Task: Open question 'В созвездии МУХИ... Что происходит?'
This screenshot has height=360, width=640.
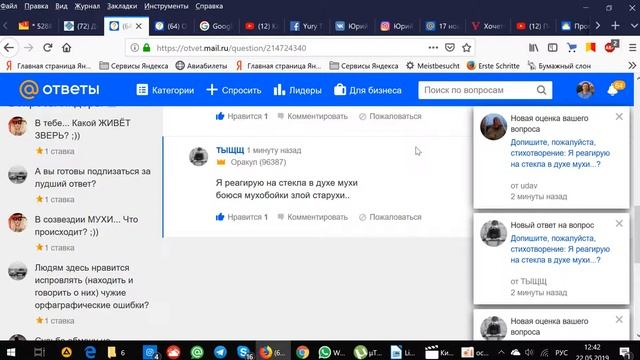Action: coord(87,225)
